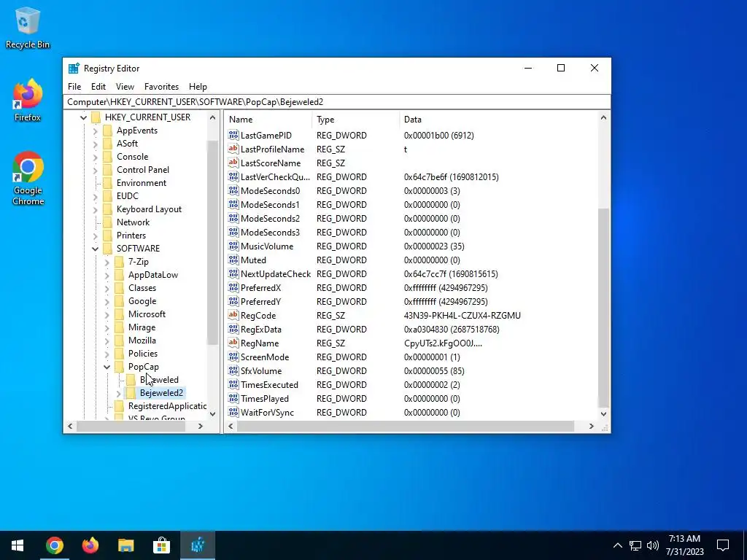The image size is (747, 560).
Task: Click the SOFTWARE folder icon in tree
Action: point(108,249)
